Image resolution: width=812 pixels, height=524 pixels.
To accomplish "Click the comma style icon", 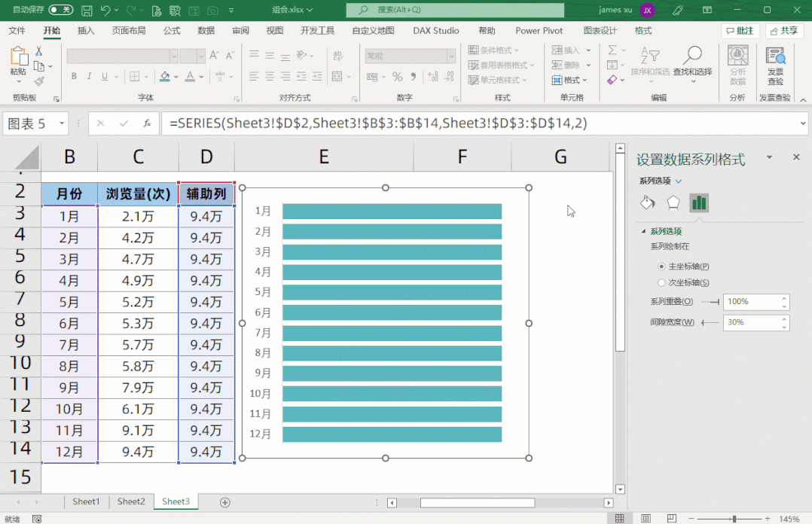I will click(x=414, y=77).
